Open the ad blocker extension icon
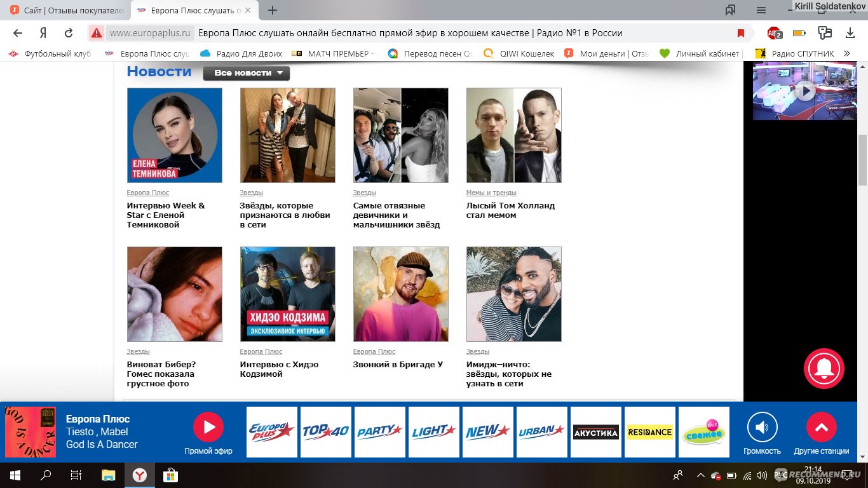The width and height of the screenshot is (868, 488). click(x=774, y=33)
